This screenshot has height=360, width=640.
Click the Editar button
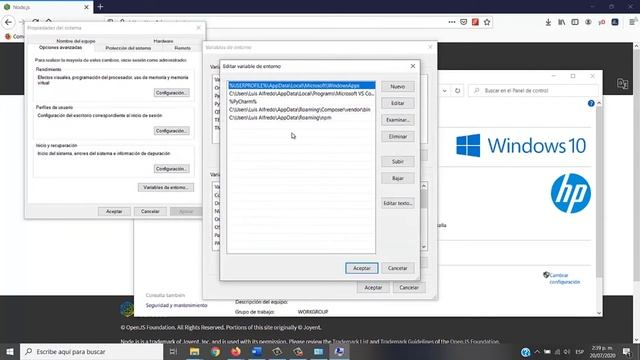(398, 103)
